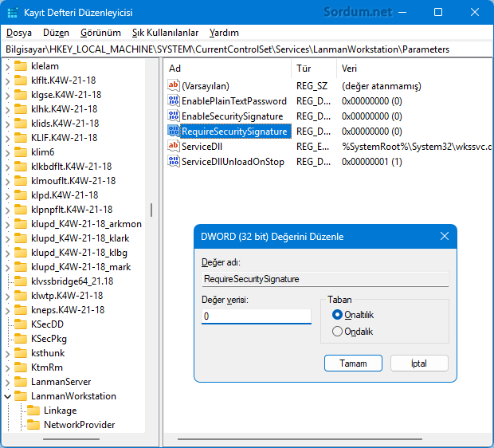
Task: Select the klpnpflt.K4W-21-18 tree label
Action: point(72,210)
